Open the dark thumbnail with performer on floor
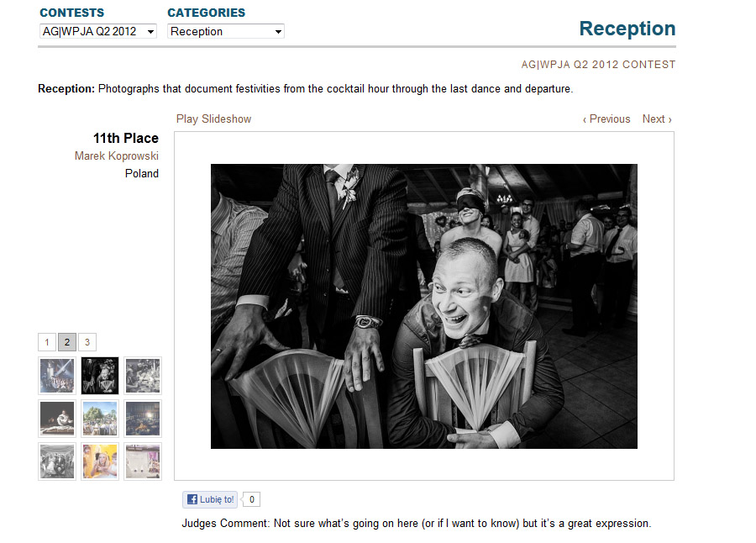 point(57,419)
